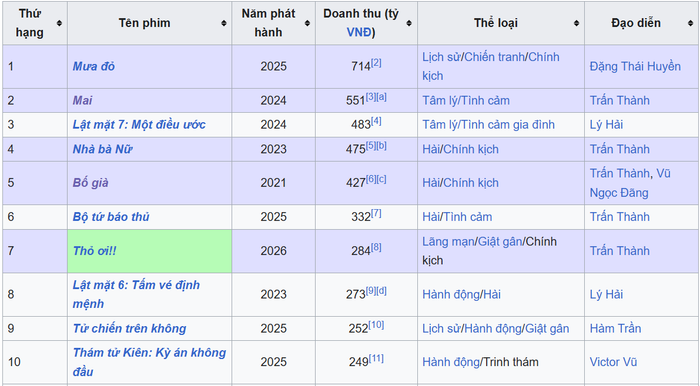The height and width of the screenshot is (386, 700).
Task: Open Giật gân genre in Thỏ ơi!! row
Action: [x=500, y=241]
